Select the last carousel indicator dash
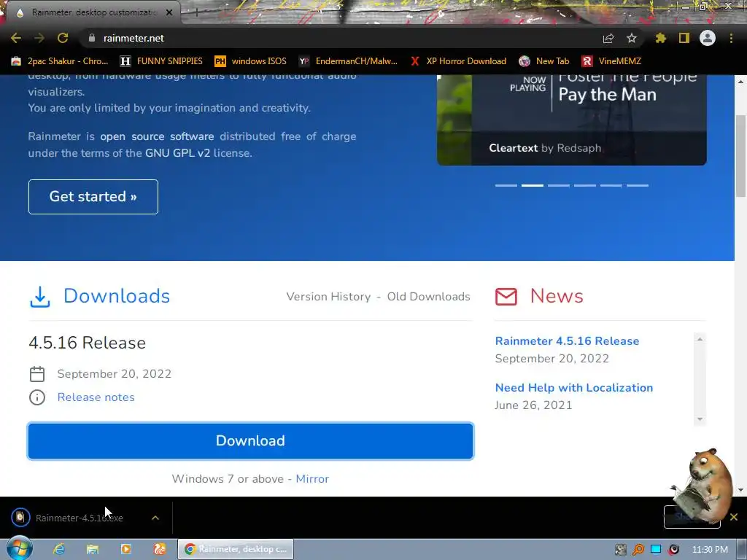The height and width of the screenshot is (560, 747). [x=638, y=185]
